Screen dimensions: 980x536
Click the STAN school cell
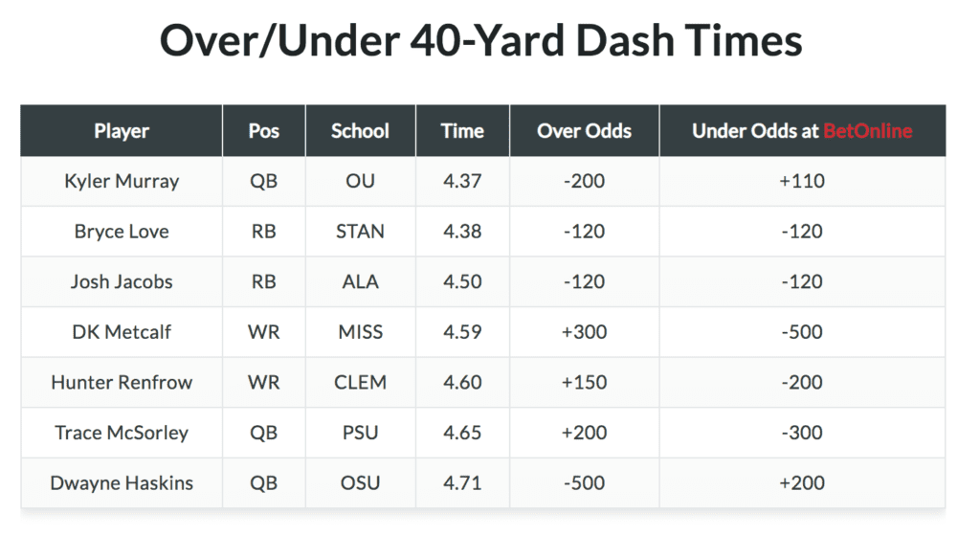tap(360, 232)
